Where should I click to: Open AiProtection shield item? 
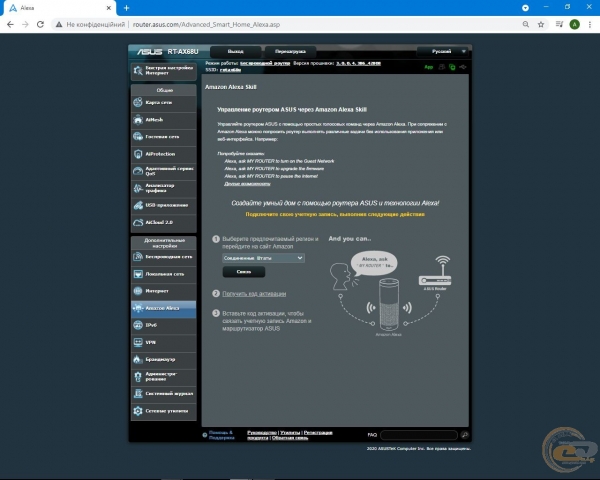[164, 154]
